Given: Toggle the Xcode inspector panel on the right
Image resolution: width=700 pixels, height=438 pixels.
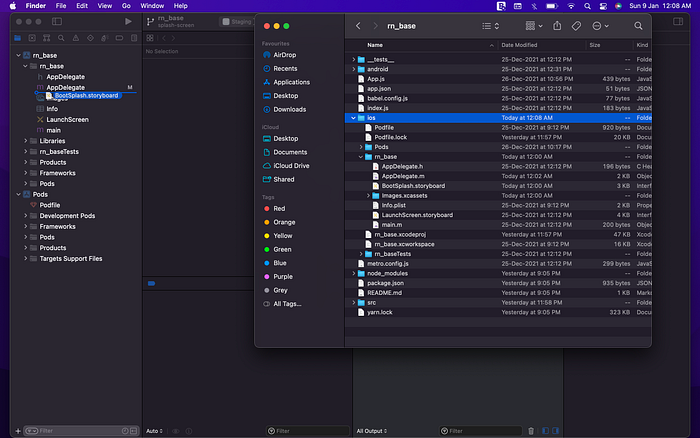Looking at the screenshot, I should [x=678, y=21].
